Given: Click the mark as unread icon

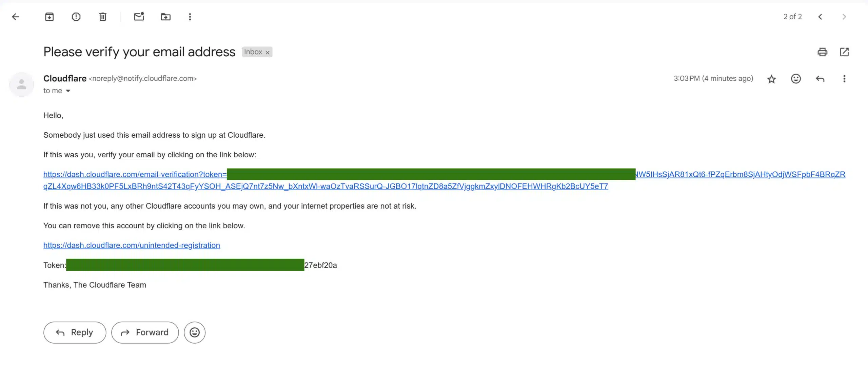Looking at the screenshot, I should tap(139, 17).
